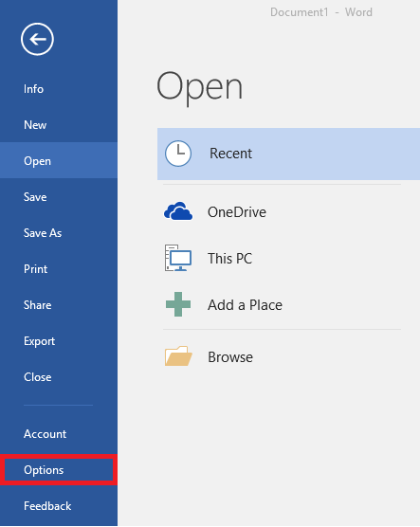This screenshot has height=527, width=420.
Task: Click the Browse folder icon
Action: [178, 356]
